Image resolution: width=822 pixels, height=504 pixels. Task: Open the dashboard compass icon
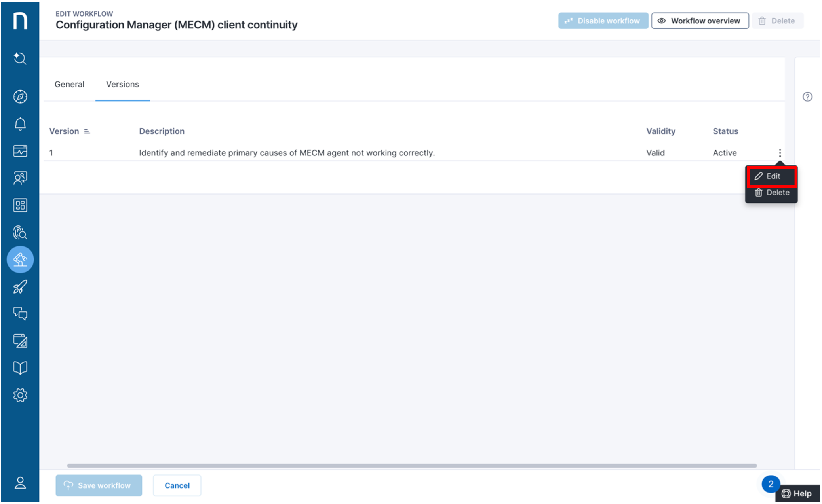(20, 97)
